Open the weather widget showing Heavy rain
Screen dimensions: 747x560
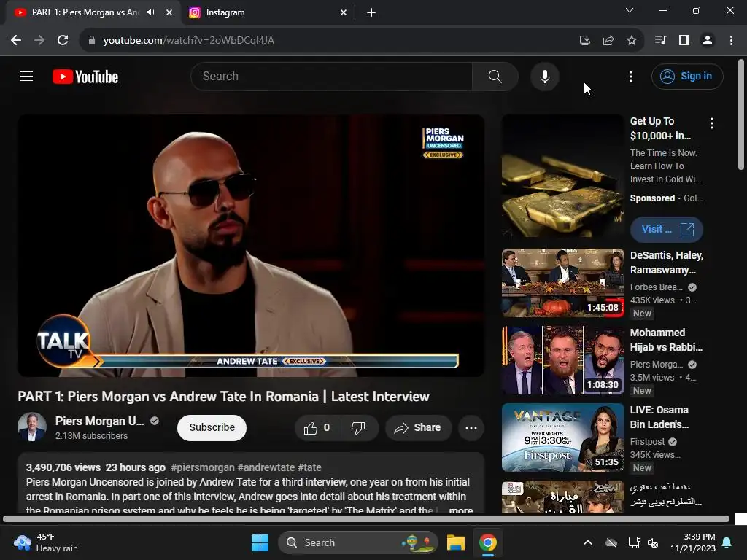coord(46,542)
